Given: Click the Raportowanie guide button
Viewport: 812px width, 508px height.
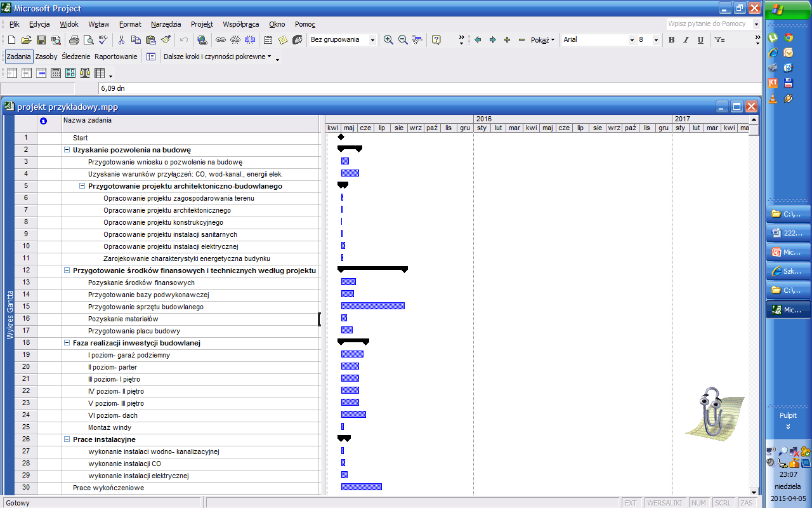Looking at the screenshot, I should click(116, 57).
